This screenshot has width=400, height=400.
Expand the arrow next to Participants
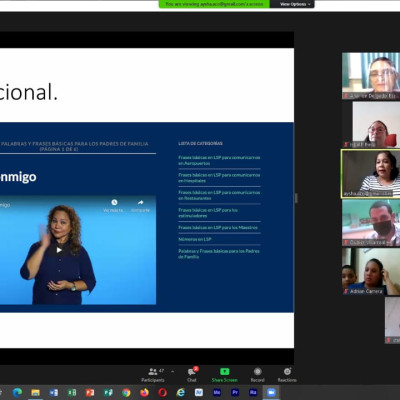point(172,371)
